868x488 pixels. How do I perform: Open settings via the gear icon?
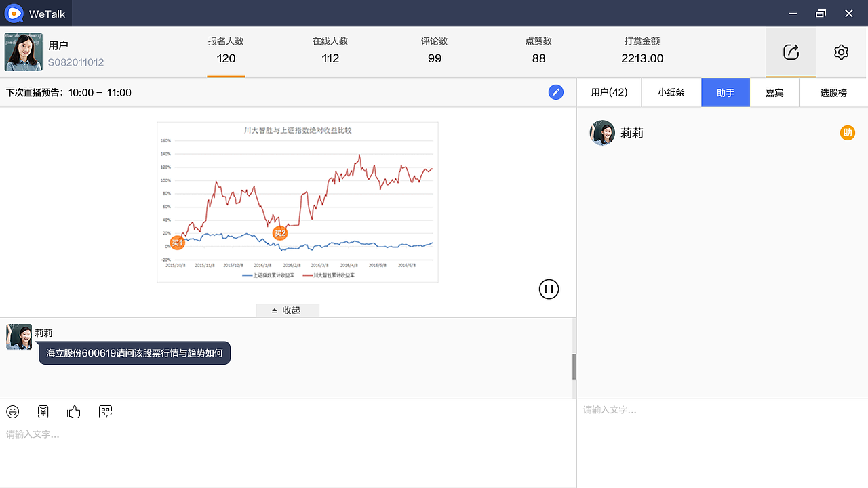coord(841,52)
